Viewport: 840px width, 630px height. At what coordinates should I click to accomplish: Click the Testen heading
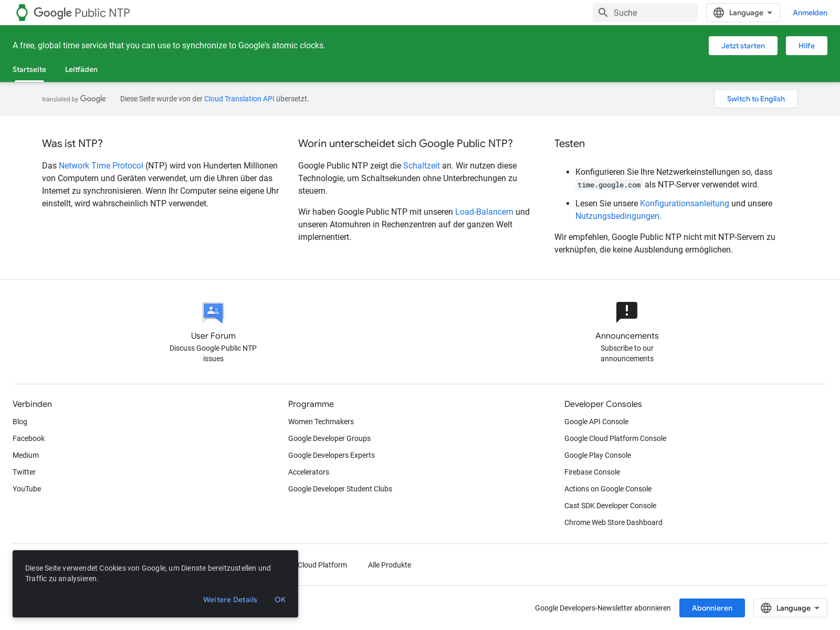point(570,143)
